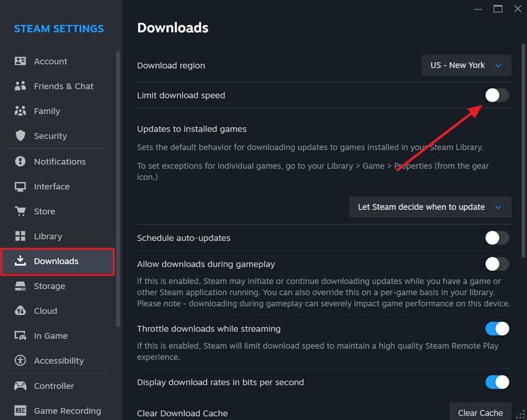Expand the Let Steam decide when to update dropdown
This screenshot has height=420, width=527.
pyautogui.click(x=430, y=207)
